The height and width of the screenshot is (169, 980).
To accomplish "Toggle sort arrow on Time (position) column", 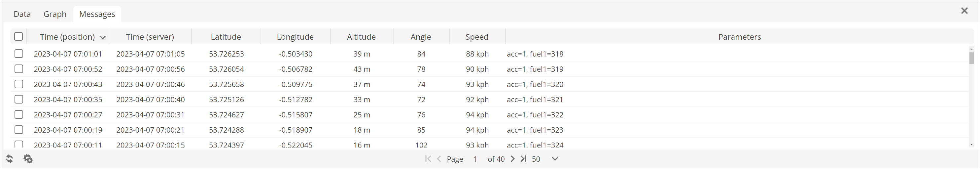I will point(102,37).
